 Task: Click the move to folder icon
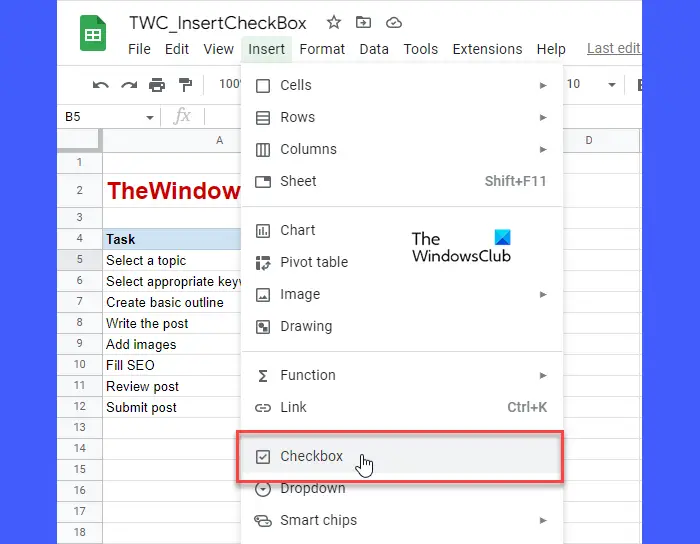tap(363, 22)
